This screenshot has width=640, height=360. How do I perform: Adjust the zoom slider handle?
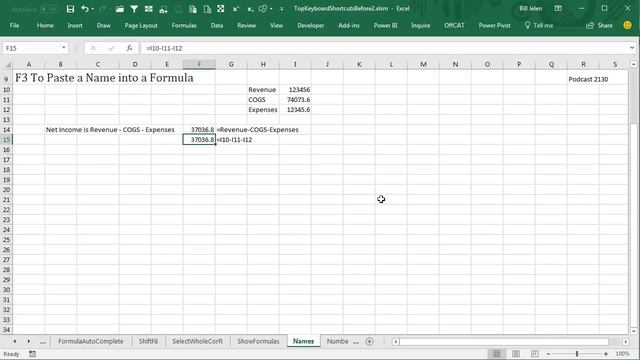coord(577,354)
